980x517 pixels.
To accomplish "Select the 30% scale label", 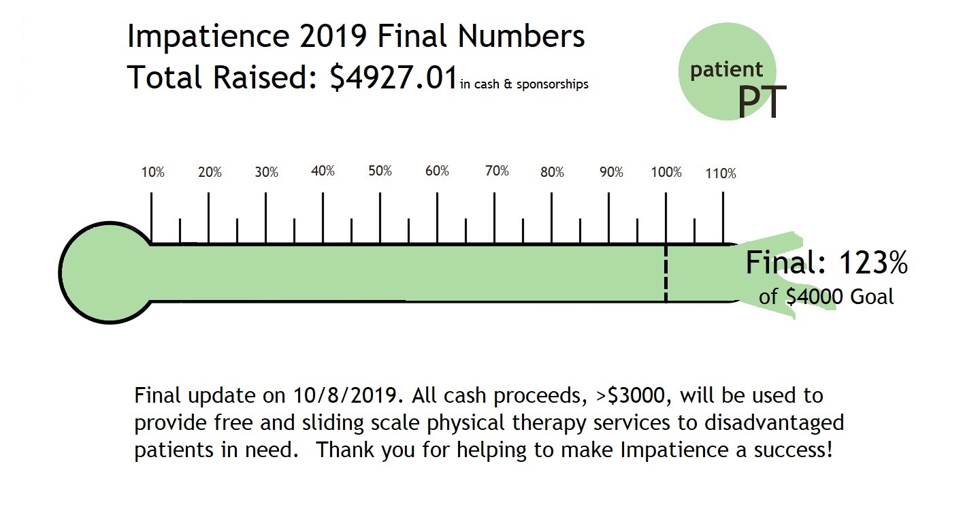I will tap(267, 173).
